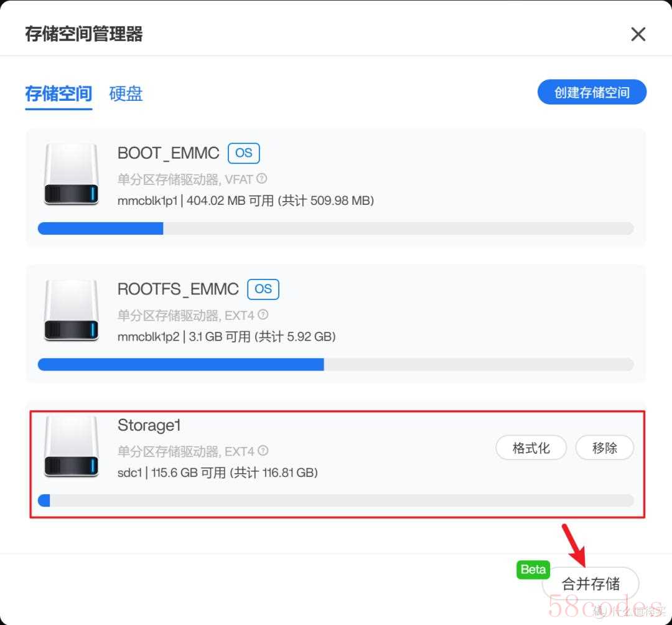Click the Storage1 drive icon

coord(71,446)
